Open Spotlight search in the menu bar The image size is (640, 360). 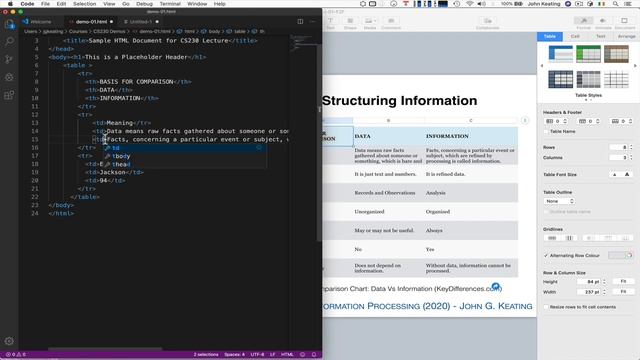pos(615,4)
